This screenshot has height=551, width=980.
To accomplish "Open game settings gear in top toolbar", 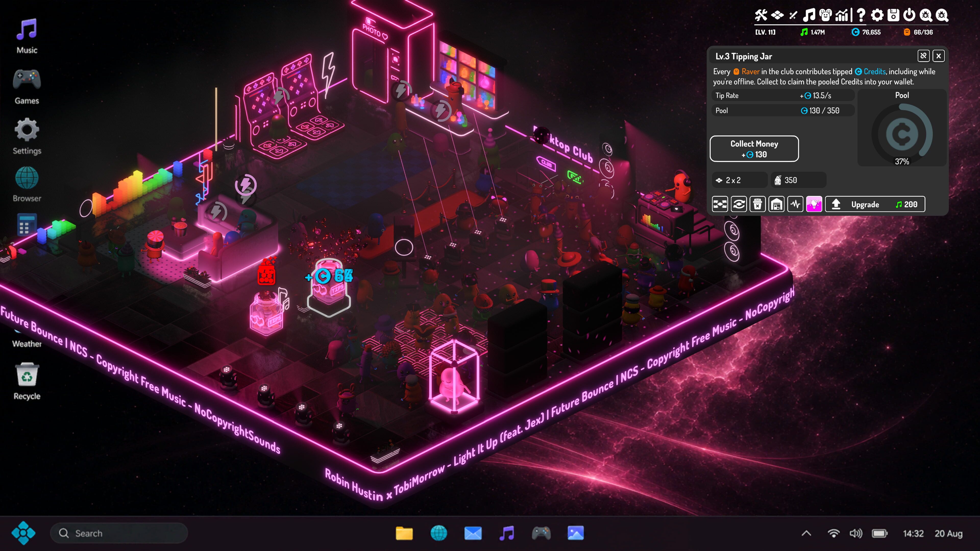I will (877, 15).
